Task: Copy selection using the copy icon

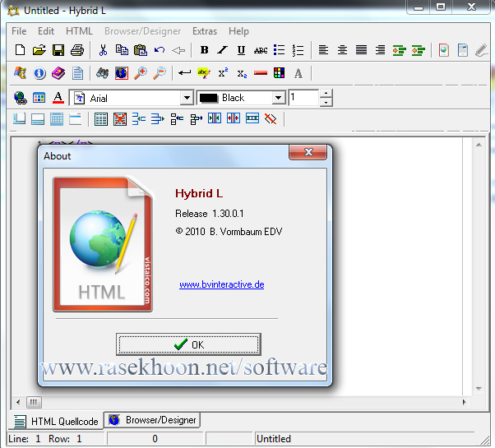Action: pyautogui.click(x=122, y=50)
